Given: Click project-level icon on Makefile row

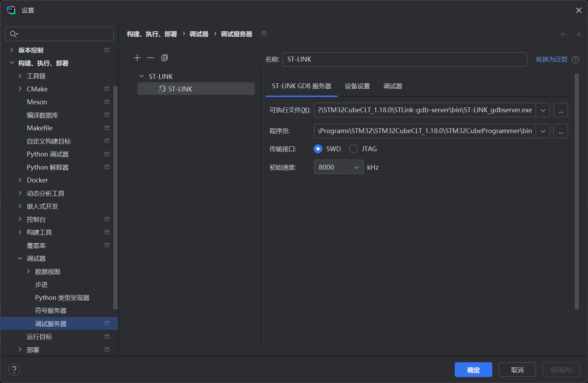Looking at the screenshot, I should click(107, 128).
